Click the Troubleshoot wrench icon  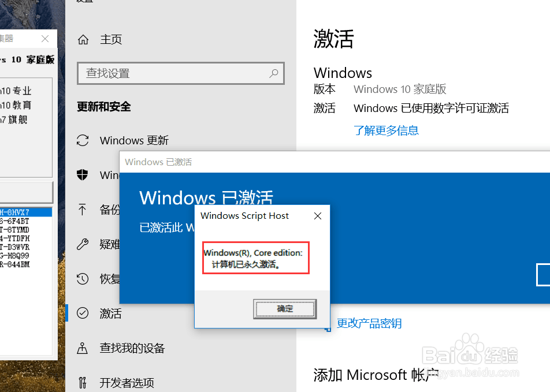tap(83, 244)
